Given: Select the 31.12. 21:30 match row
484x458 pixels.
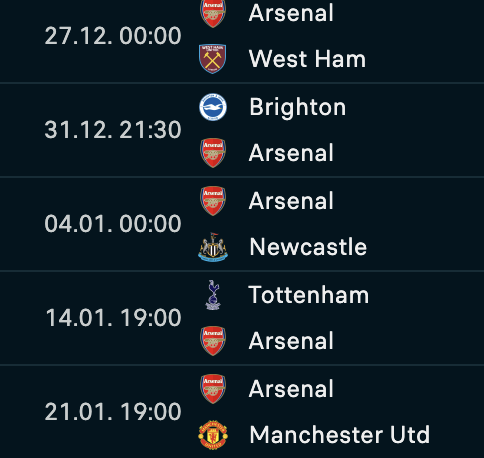Looking at the screenshot, I should pyautogui.click(x=242, y=130).
